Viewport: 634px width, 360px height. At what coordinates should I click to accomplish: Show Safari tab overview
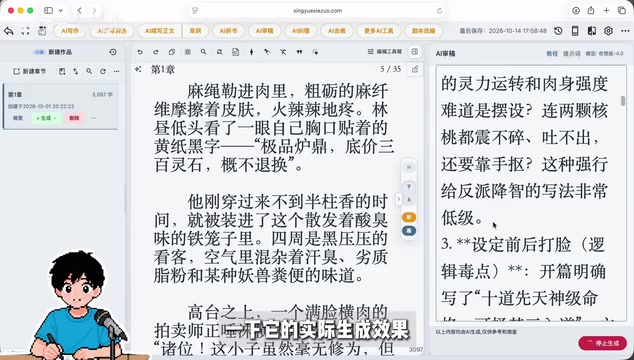pos(622,11)
